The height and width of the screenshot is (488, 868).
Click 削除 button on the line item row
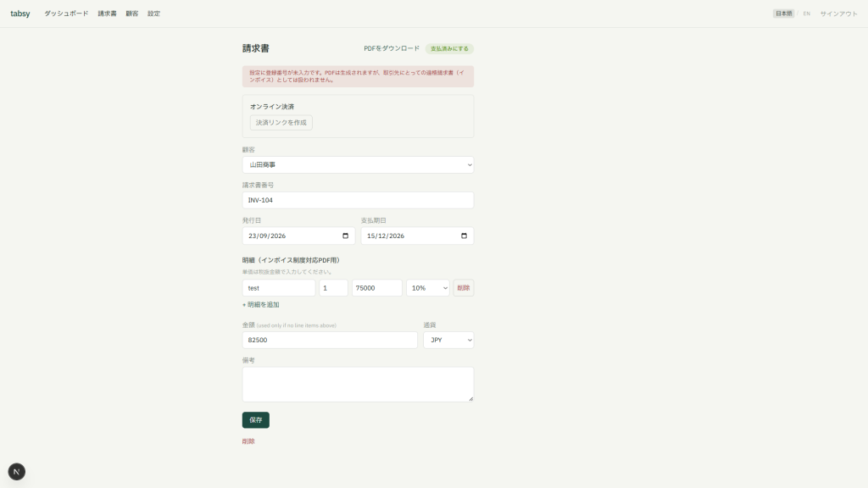pos(464,288)
